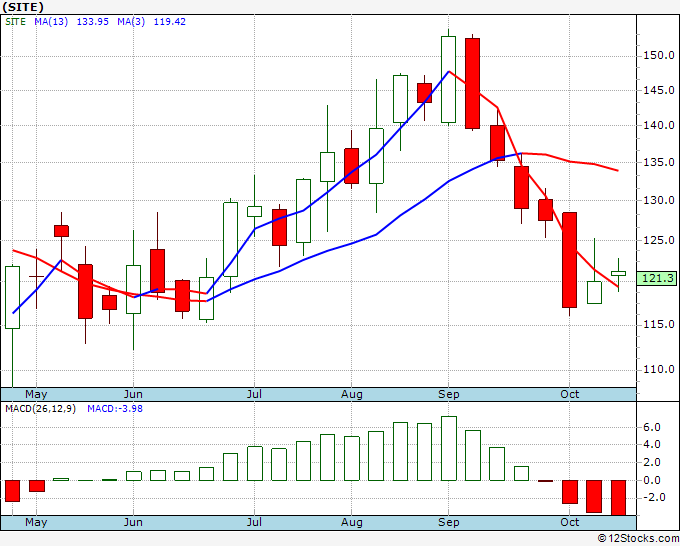The height and width of the screenshot is (546, 680).
Task: Click the MA(13) indicator label
Action: [51, 22]
